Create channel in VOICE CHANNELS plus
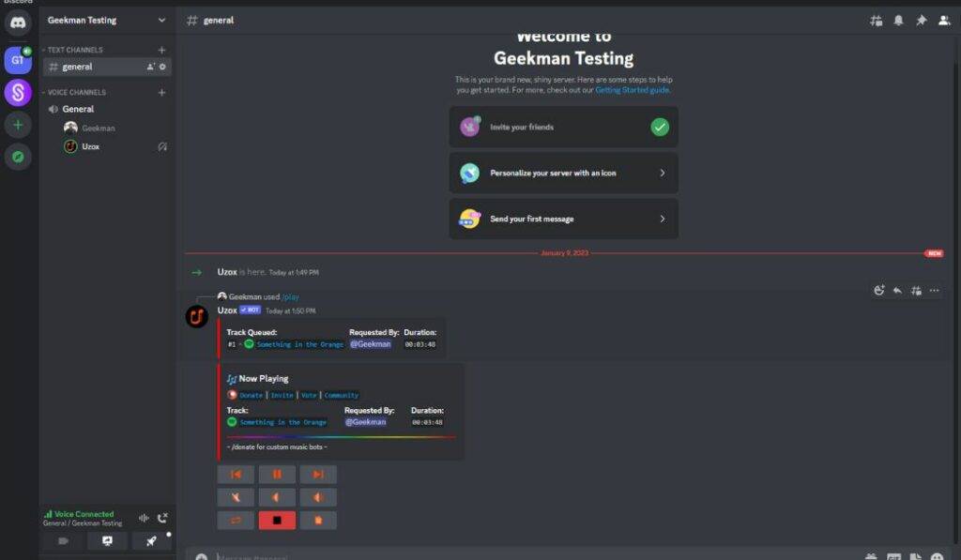 click(x=161, y=93)
